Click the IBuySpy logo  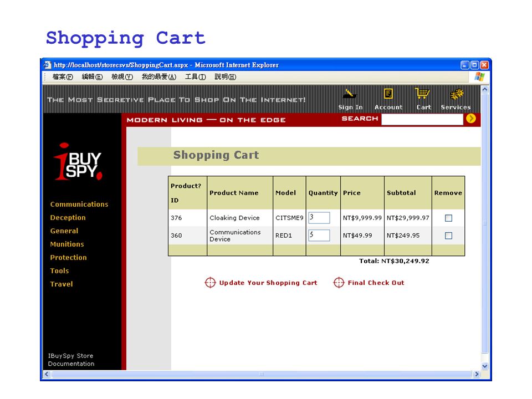(x=78, y=161)
